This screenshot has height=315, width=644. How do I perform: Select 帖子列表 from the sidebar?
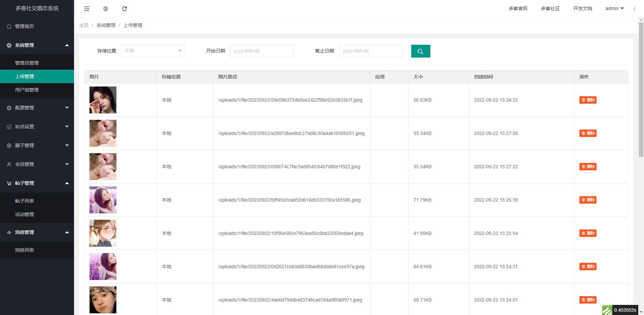[x=25, y=201]
